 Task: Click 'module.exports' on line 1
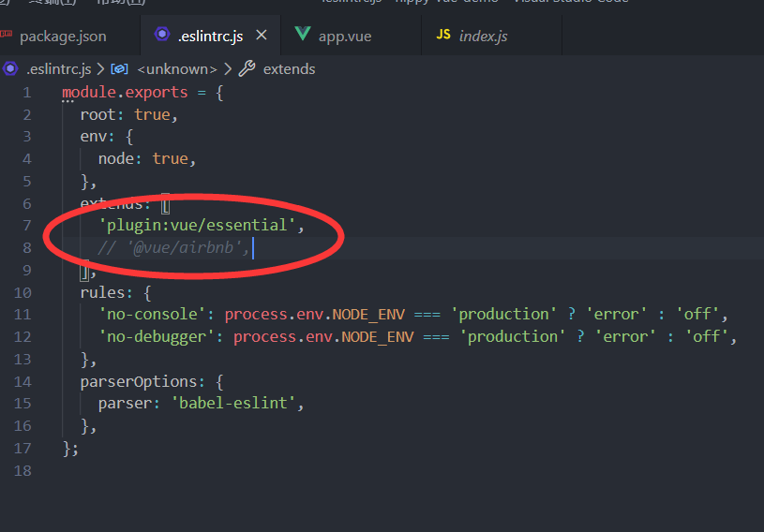[x=125, y=92]
